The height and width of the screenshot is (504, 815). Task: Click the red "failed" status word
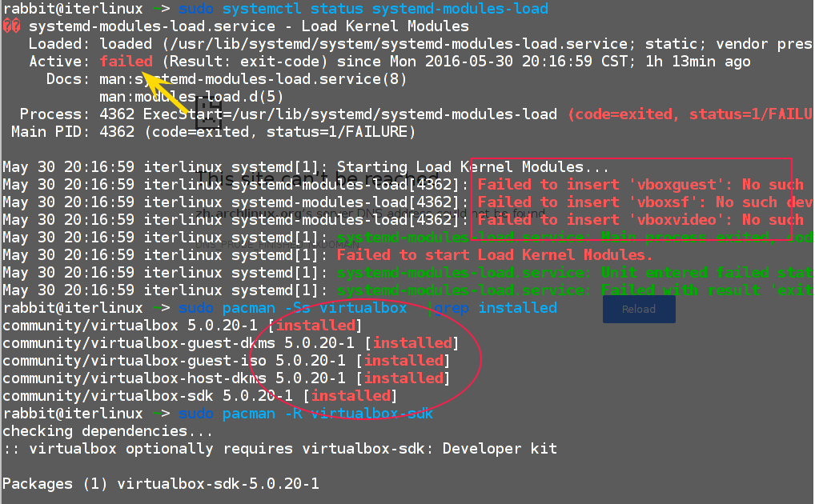tap(126, 62)
